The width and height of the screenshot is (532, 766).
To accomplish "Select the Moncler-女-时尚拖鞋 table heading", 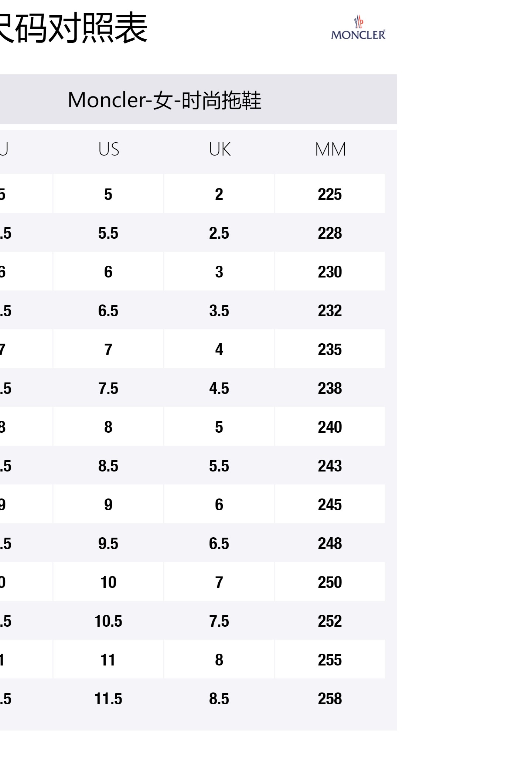I will (164, 100).
